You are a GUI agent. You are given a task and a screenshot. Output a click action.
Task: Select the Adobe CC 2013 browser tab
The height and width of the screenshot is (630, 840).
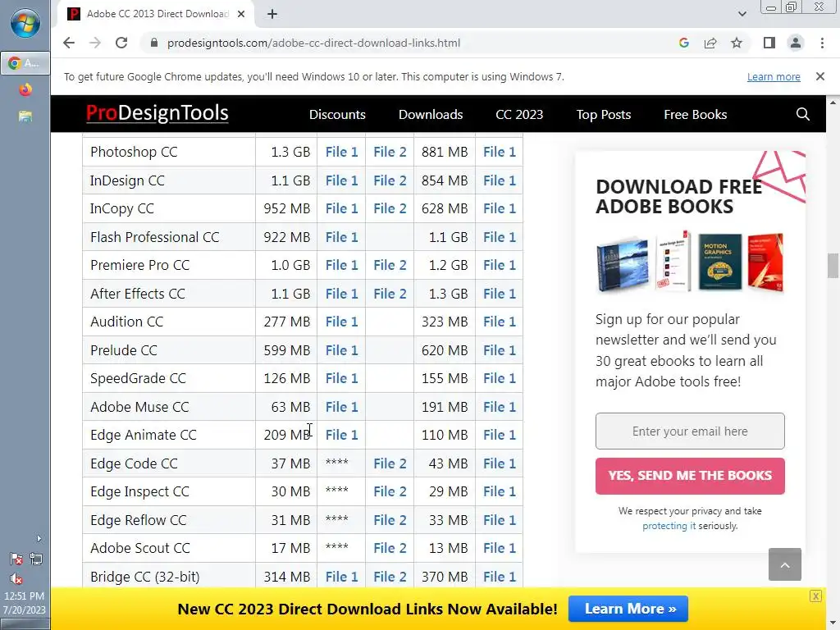[155, 14]
